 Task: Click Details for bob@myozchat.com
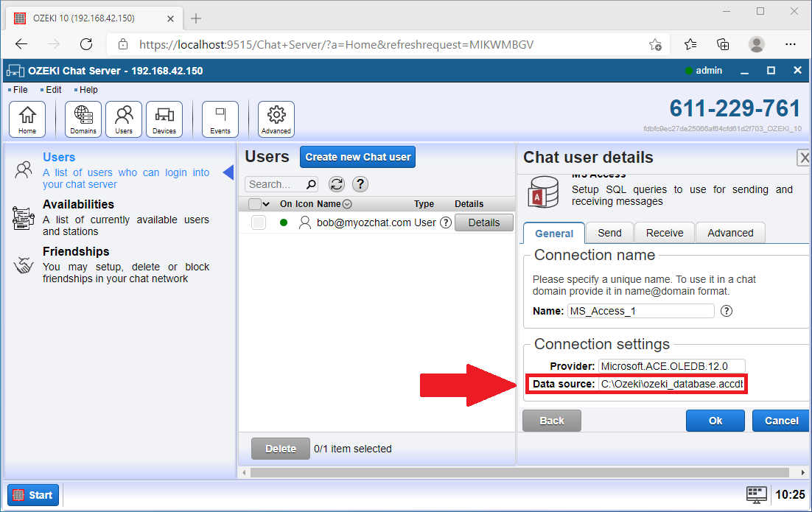click(x=483, y=222)
